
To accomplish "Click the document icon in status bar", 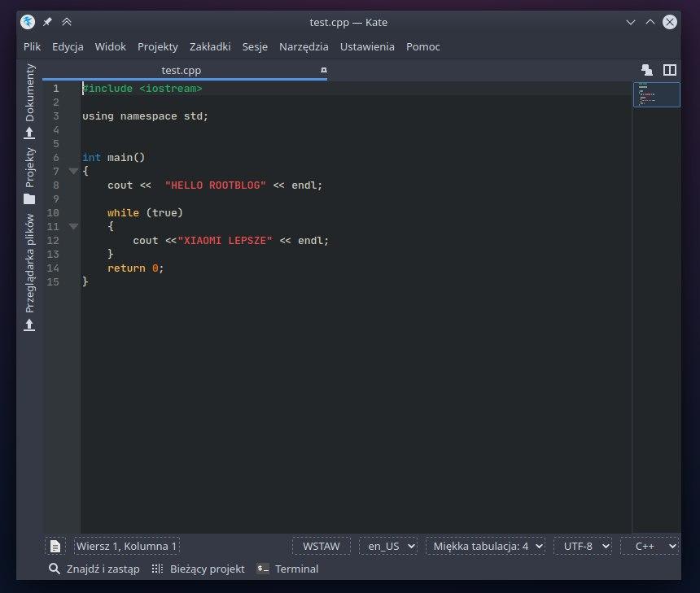I will pyautogui.click(x=55, y=546).
